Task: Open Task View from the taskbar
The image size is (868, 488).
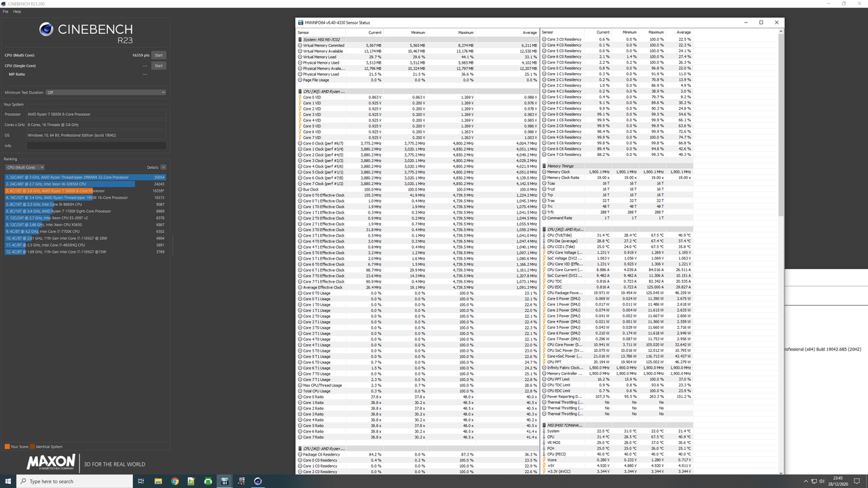Action: coord(141,481)
